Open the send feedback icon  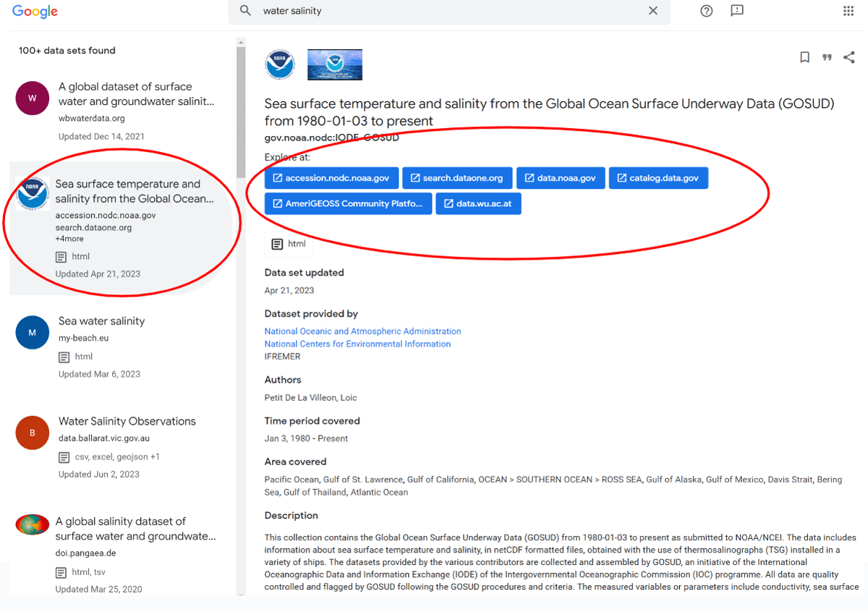pyautogui.click(x=737, y=11)
